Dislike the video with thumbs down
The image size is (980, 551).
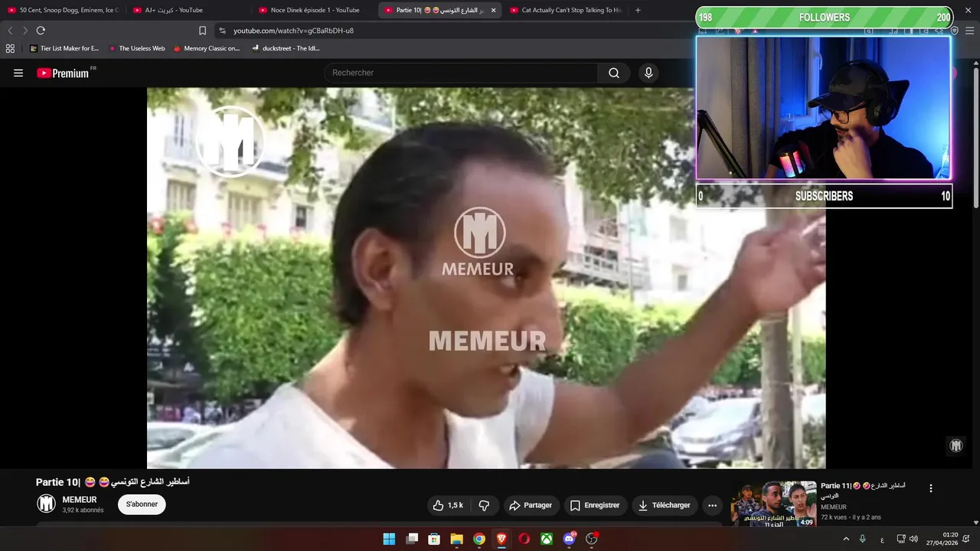coord(484,505)
